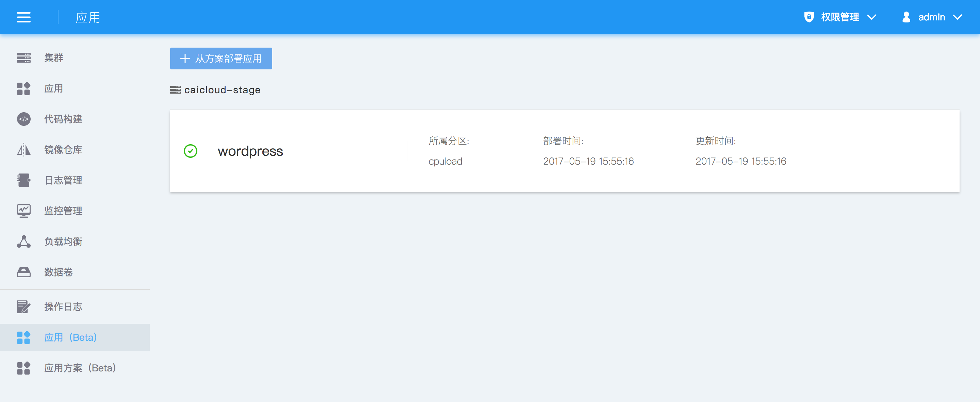The height and width of the screenshot is (402, 980).
Task: Click the operation log (操作日志) icon
Action: 23,306
